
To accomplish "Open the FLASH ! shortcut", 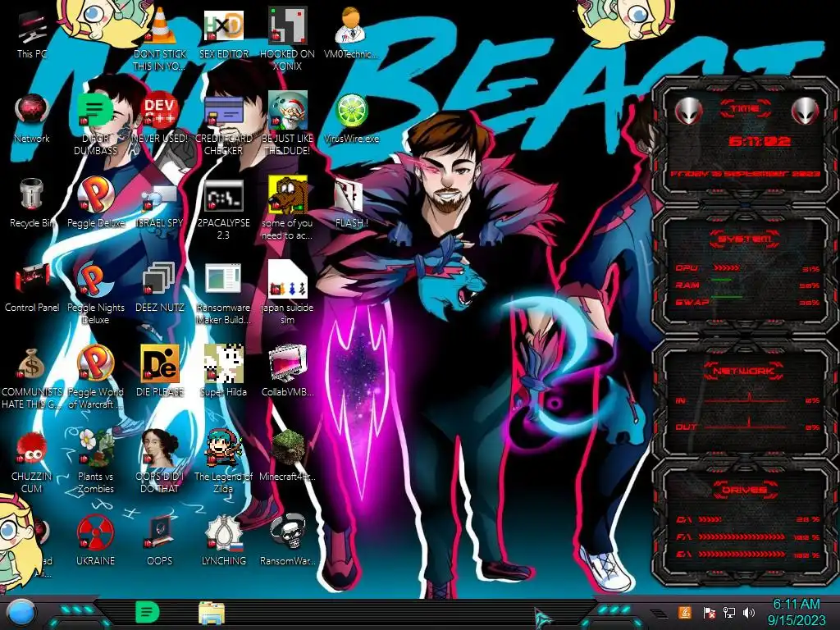I will tap(351, 203).
